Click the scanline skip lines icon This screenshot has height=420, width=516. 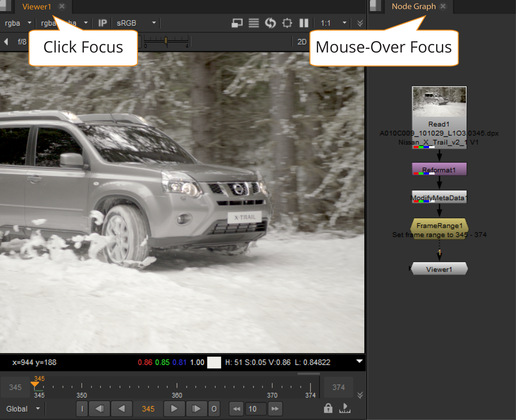(x=254, y=23)
